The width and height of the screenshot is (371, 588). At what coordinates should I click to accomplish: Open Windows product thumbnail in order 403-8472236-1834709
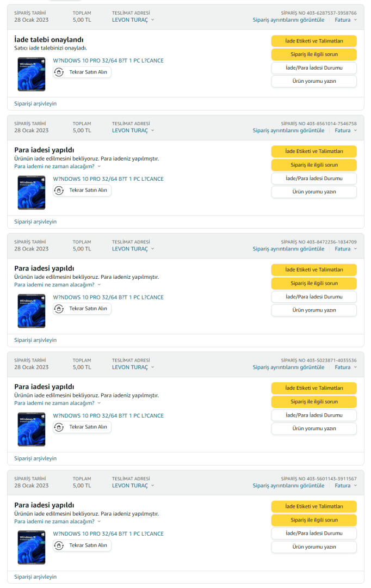[x=32, y=311]
